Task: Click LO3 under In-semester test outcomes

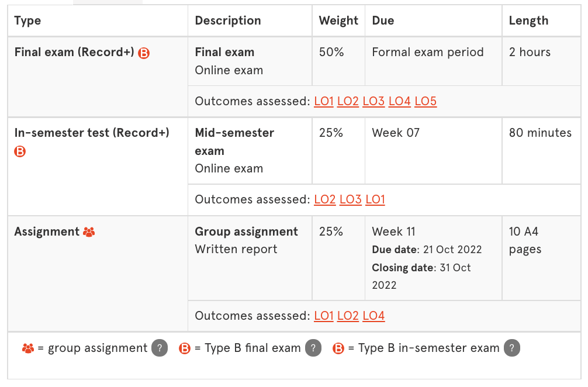Action: [350, 199]
